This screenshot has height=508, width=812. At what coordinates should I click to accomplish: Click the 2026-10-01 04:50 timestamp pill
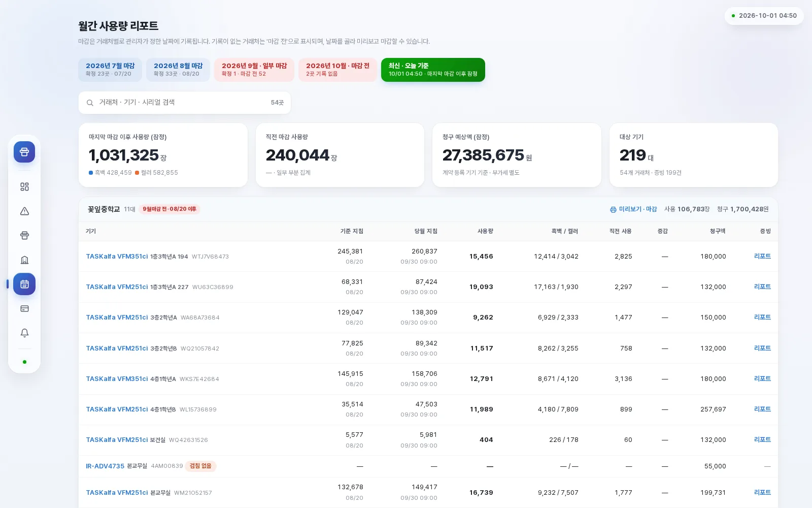click(764, 16)
